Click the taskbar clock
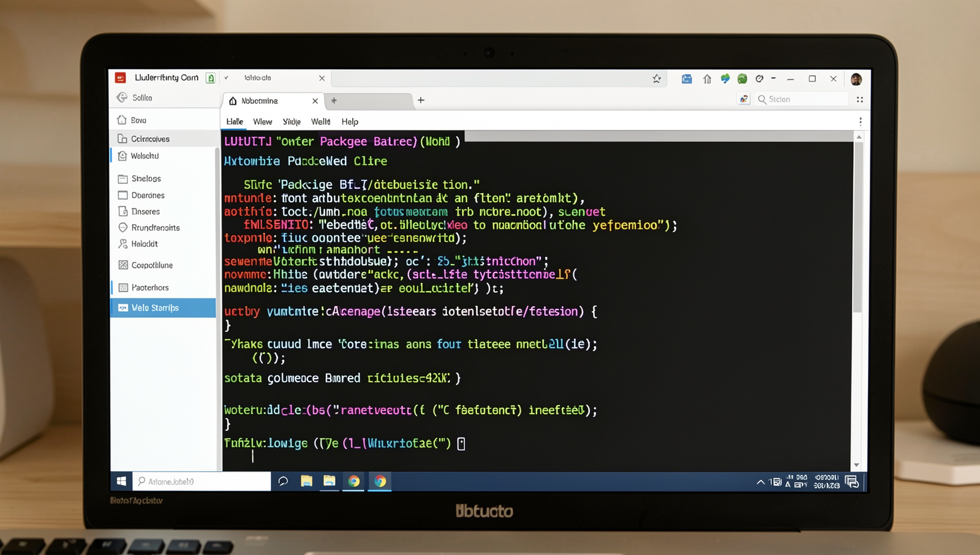980x555 pixels. [827, 481]
